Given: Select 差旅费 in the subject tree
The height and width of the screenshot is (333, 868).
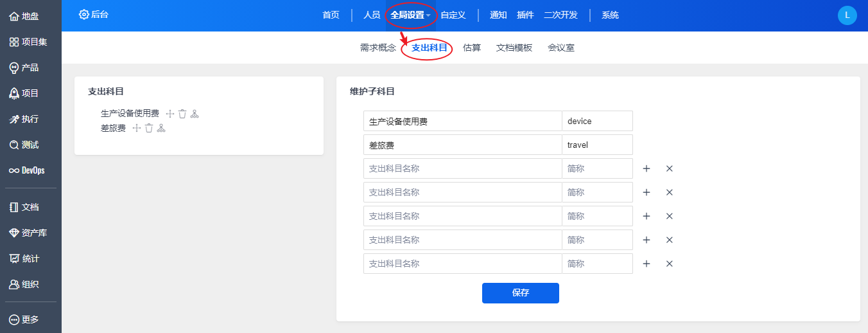Looking at the screenshot, I should coord(113,128).
